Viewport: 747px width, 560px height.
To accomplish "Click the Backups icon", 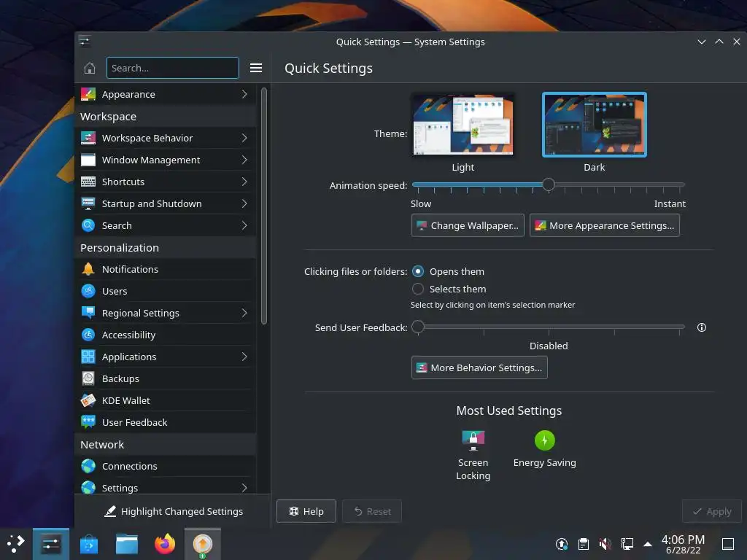I will tap(88, 378).
